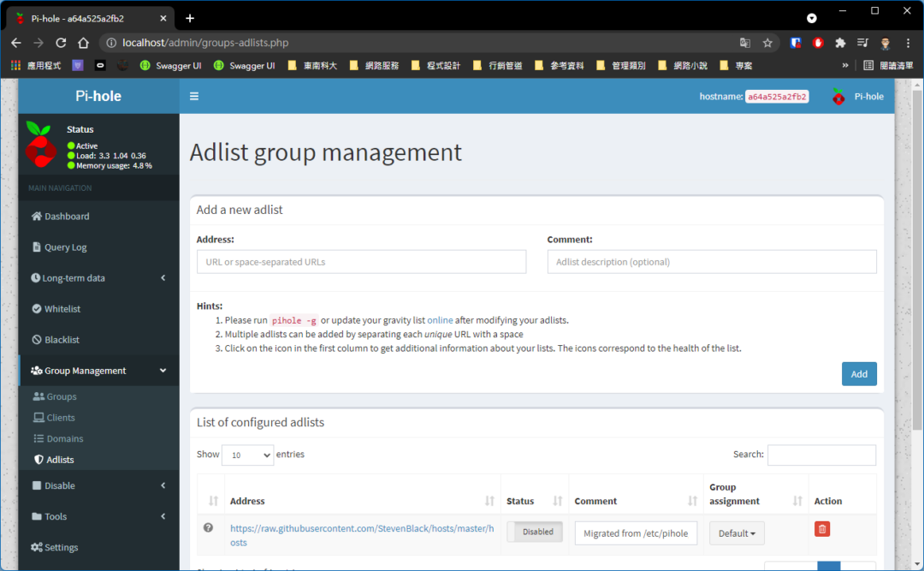Click the Groups people icon
Viewport: 924px width, 571px height.
pyautogui.click(x=38, y=396)
